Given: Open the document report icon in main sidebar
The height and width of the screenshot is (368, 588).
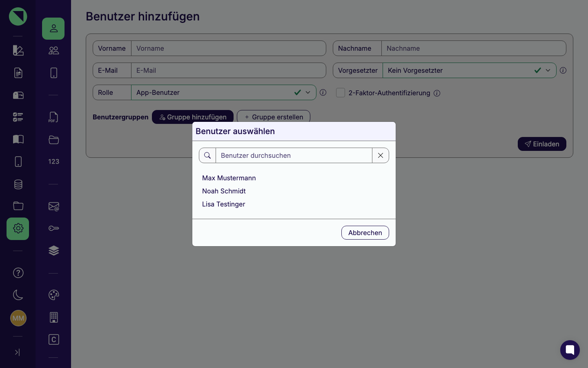Looking at the screenshot, I should point(18,73).
